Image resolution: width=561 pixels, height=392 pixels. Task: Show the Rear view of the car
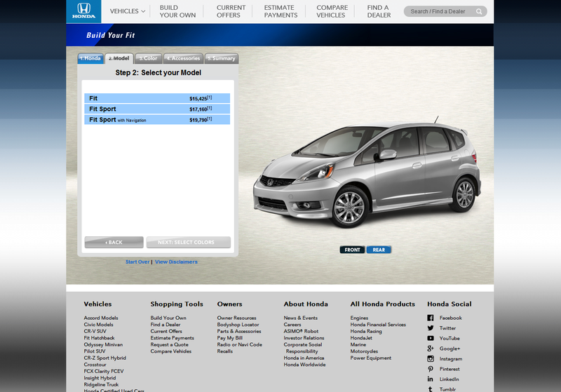[379, 250]
